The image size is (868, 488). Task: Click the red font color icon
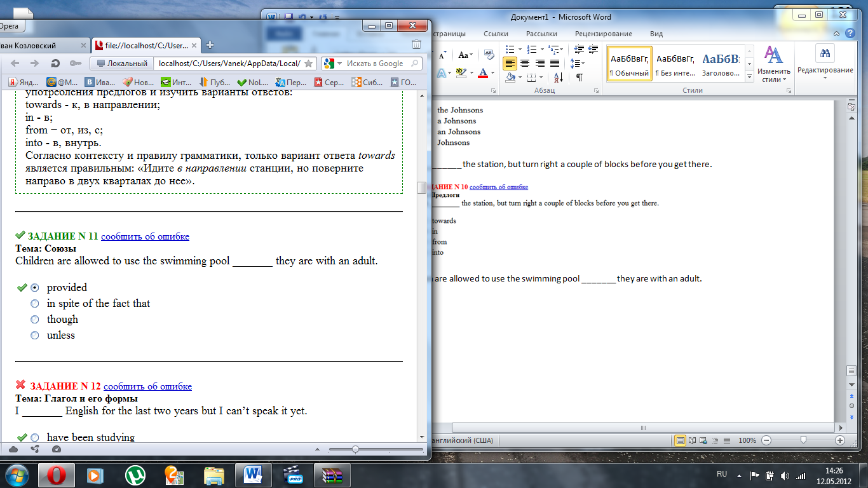point(483,72)
